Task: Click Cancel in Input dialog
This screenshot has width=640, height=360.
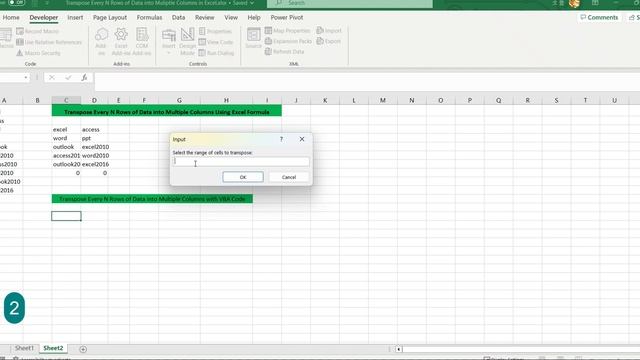Action: [x=289, y=177]
